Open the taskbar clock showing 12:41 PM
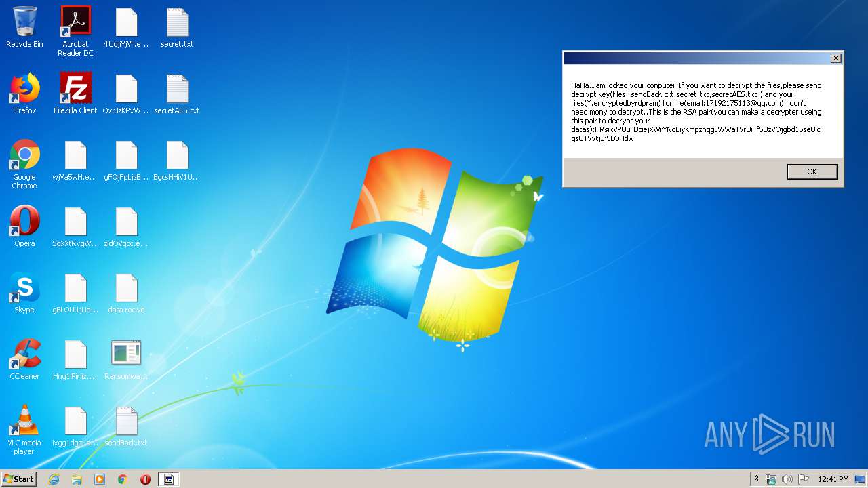868x488 pixels. (x=833, y=479)
